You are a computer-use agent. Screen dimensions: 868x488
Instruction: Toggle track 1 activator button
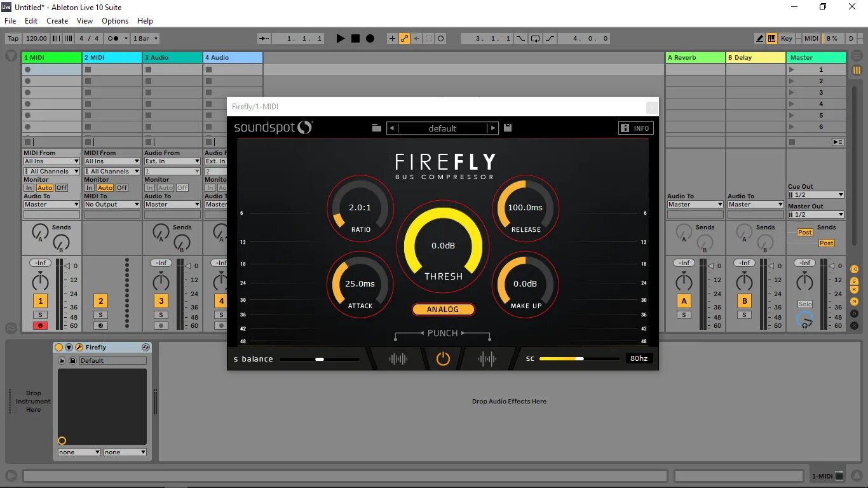tap(41, 301)
